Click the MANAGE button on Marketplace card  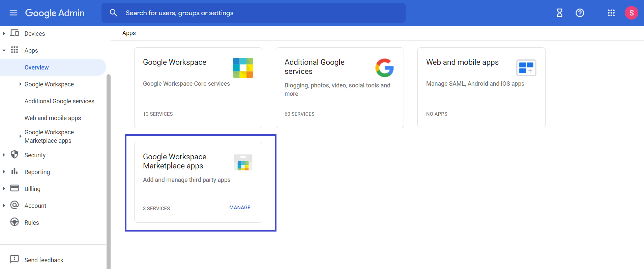(x=240, y=208)
